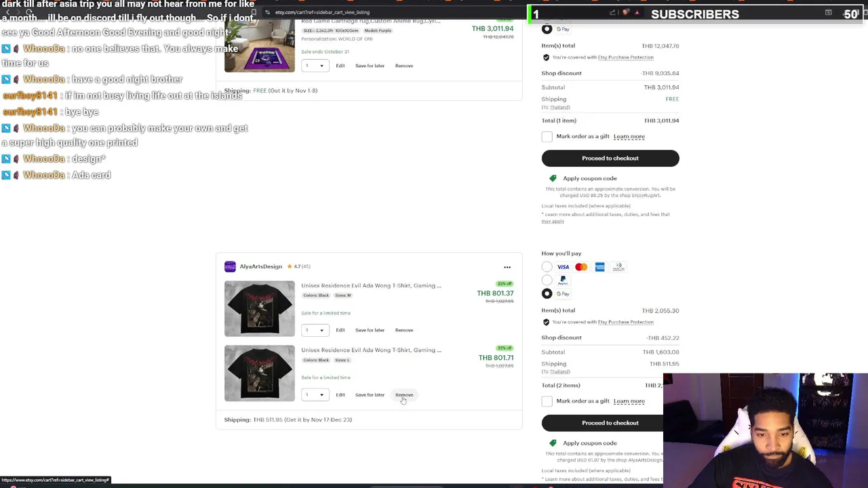The height and width of the screenshot is (488, 868).
Task: Check Mark order as a gift for 2-items order
Action: click(x=547, y=401)
